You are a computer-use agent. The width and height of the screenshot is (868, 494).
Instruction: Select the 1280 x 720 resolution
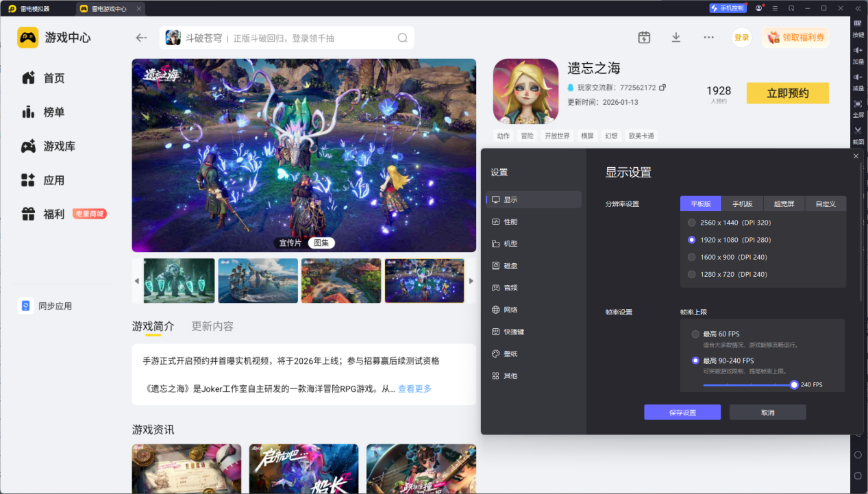click(727, 274)
